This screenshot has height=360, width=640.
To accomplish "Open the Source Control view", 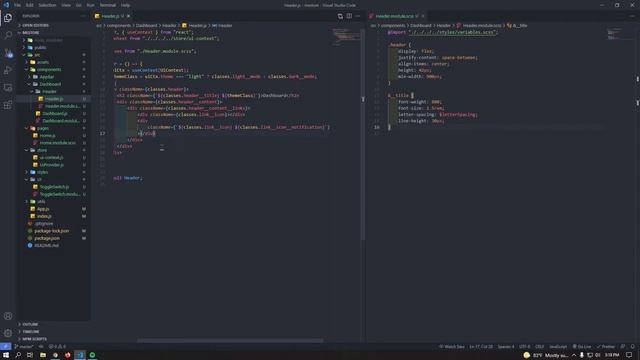I will (8, 53).
